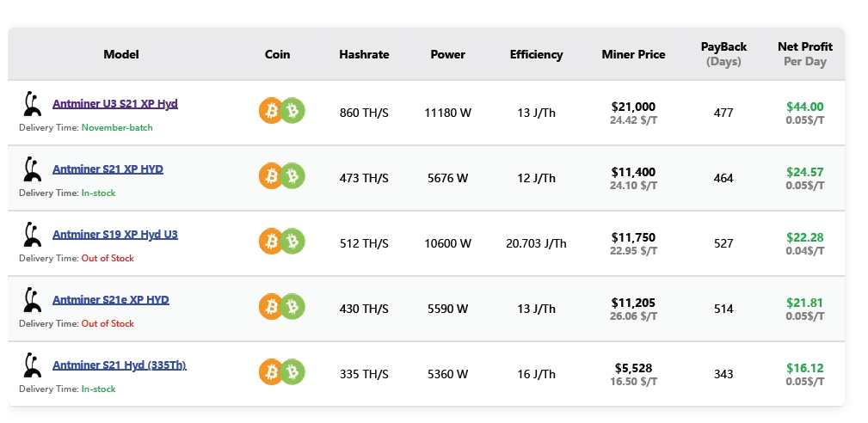Open the Antminer U3 S21 XP Hyd link
The height and width of the screenshot is (423, 868).
(115, 103)
